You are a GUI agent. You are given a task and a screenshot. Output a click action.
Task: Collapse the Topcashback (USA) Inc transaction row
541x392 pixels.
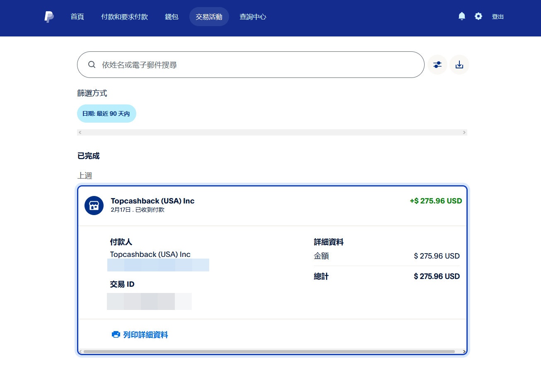tap(272, 205)
